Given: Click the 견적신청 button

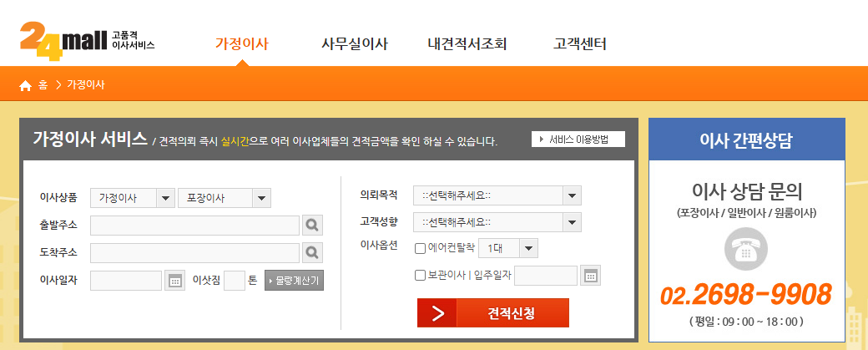Looking at the screenshot, I should click(493, 313).
